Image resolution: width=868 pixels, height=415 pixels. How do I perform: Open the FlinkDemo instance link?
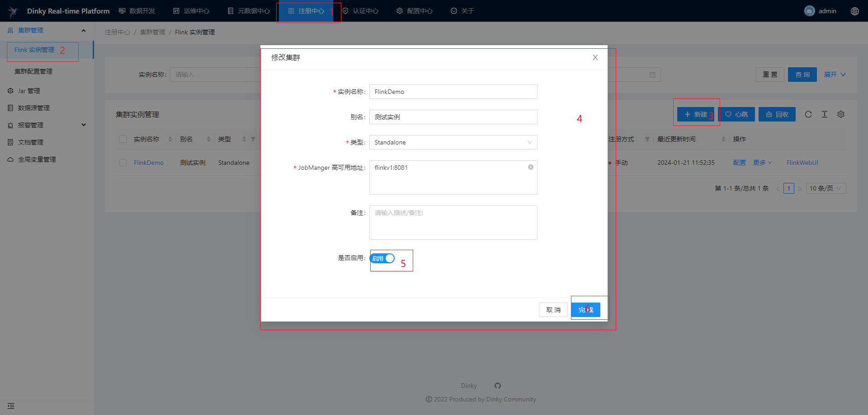149,163
